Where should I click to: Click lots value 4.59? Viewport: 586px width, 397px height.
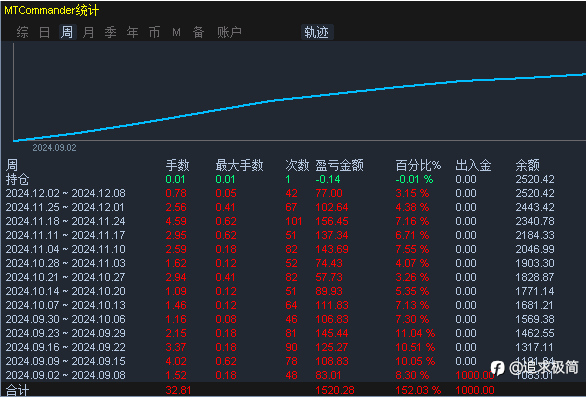[176, 221]
